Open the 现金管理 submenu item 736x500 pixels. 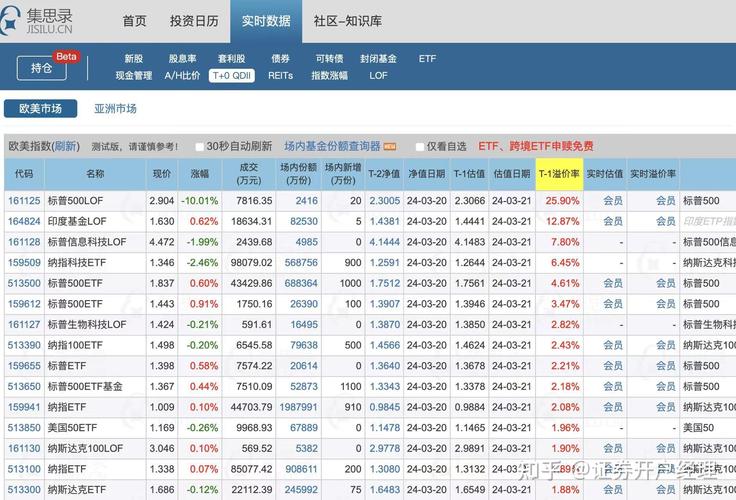coord(134,76)
